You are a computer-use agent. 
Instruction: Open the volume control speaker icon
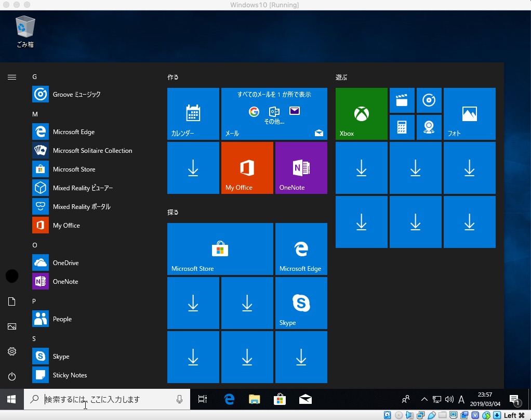tap(449, 399)
